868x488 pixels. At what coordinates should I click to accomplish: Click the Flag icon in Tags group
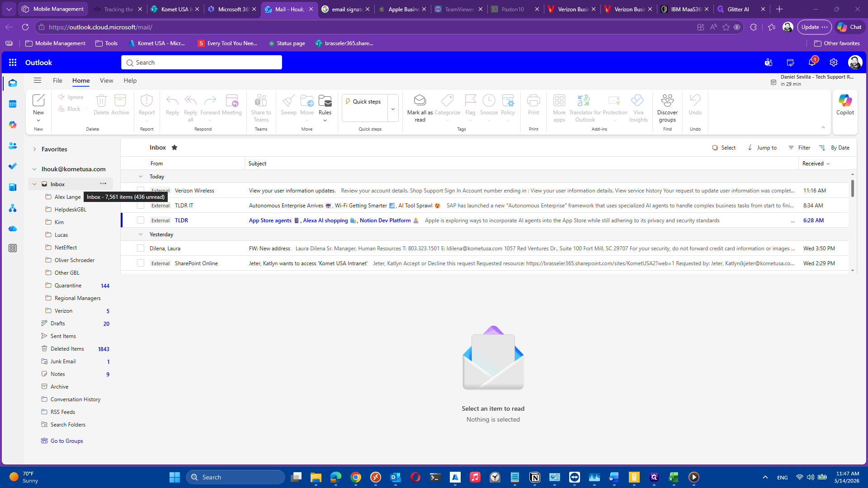click(470, 100)
